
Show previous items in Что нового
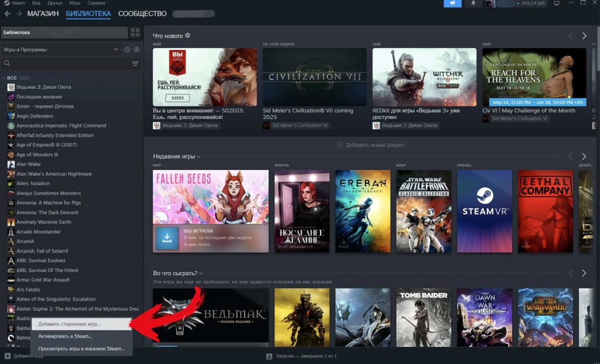point(571,36)
